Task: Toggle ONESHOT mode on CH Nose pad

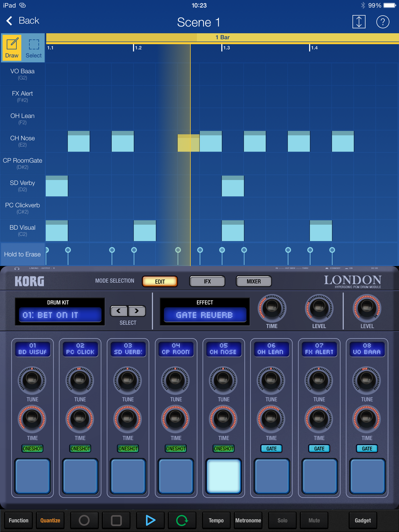Action: [x=224, y=449]
